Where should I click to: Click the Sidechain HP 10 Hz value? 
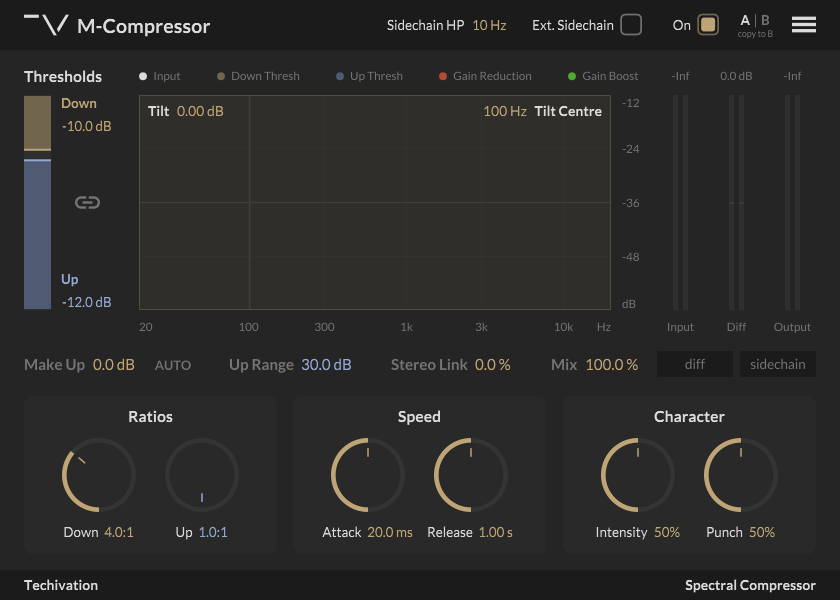coord(489,25)
